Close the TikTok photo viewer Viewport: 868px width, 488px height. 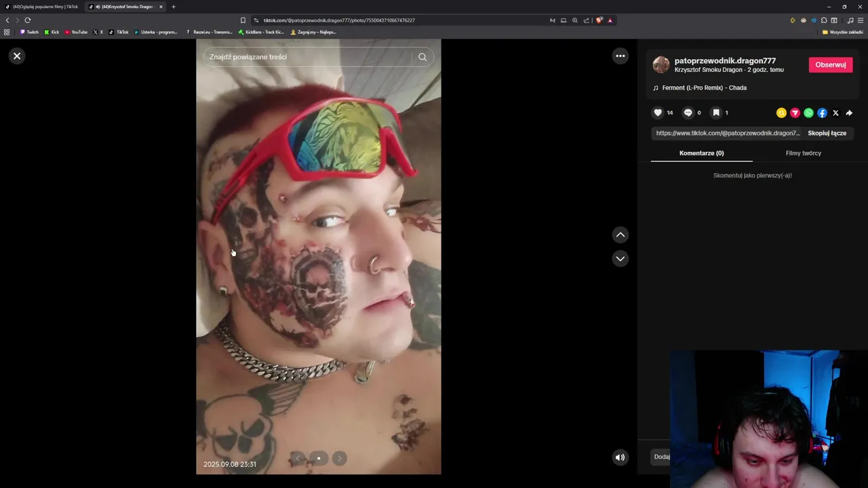[x=17, y=56]
